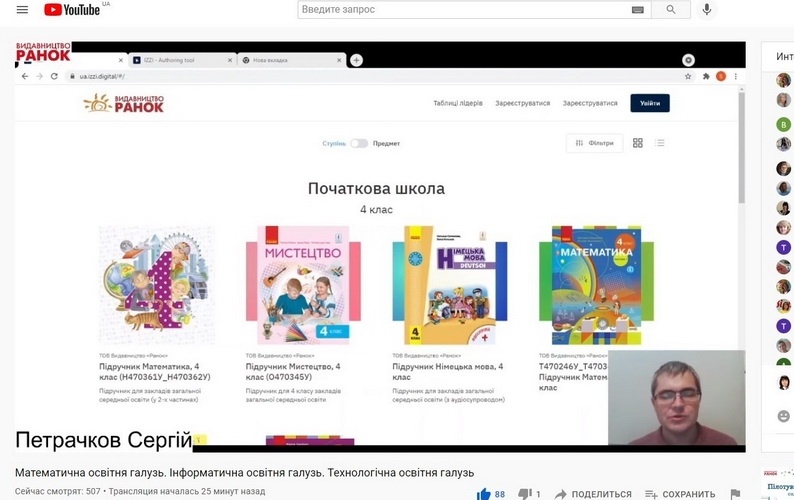Select the Предмет label beside the switch
Screen dimensions: 794x500
[386, 143]
